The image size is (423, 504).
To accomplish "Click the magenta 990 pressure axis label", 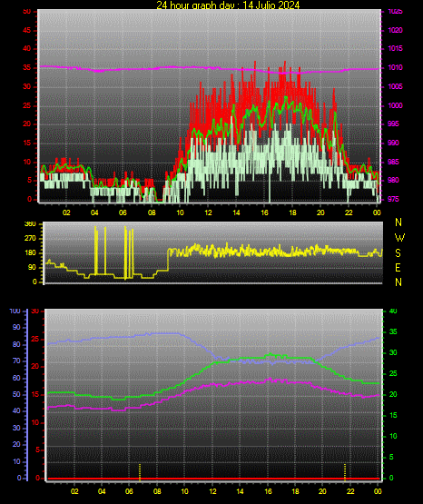I will pyautogui.click(x=393, y=143).
